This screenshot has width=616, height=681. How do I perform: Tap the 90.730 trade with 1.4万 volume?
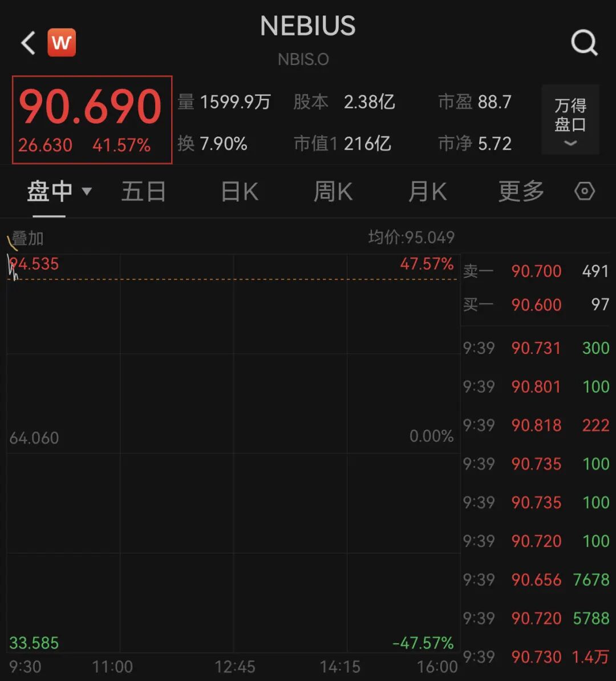(x=535, y=657)
